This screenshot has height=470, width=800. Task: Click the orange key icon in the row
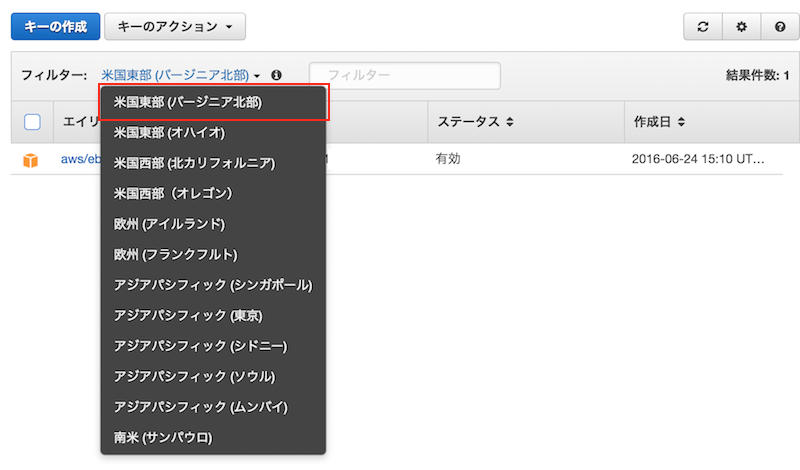[31, 160]
